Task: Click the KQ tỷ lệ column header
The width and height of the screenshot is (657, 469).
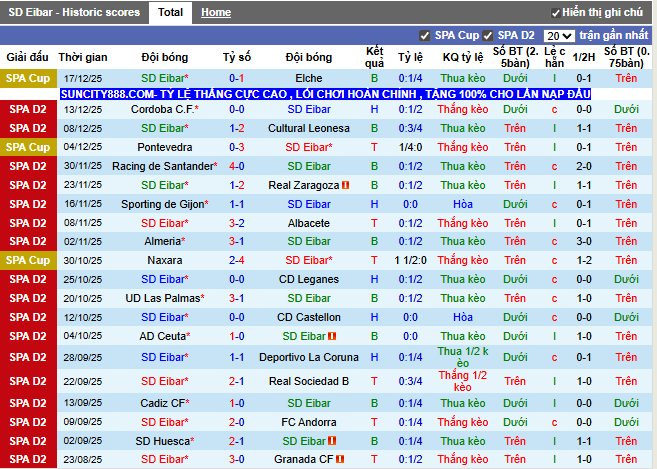Action: pos(463,57)
